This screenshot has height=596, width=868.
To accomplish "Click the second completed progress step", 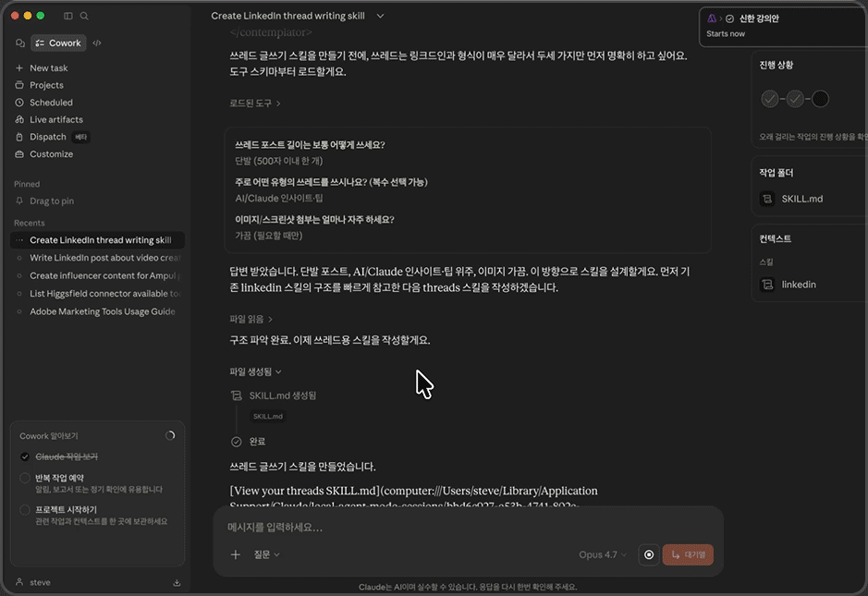I will 795,99.
